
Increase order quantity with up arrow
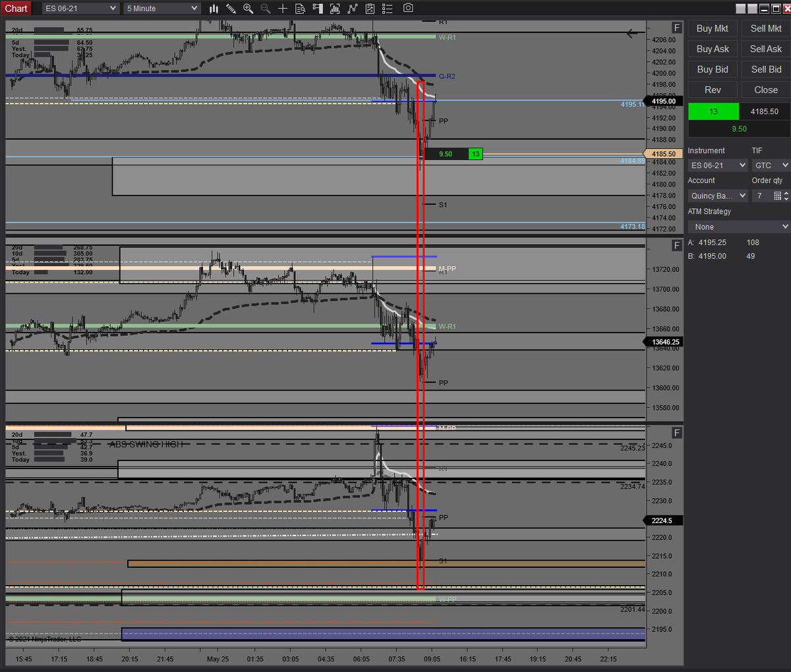[x=786, y=193]
